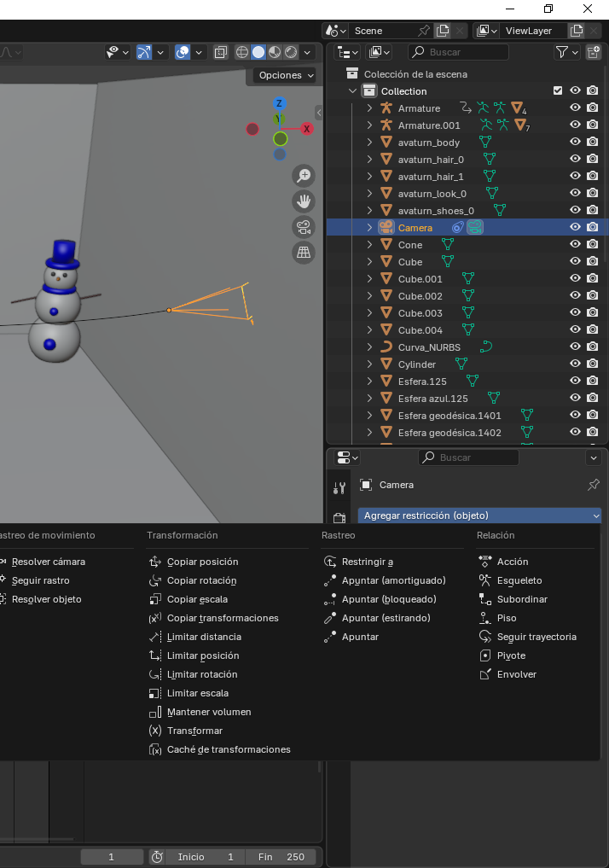Screen dimensions: 609x868
Task: Click the Curva_NURBS curve data icon
Action: [x=486, y=347]
